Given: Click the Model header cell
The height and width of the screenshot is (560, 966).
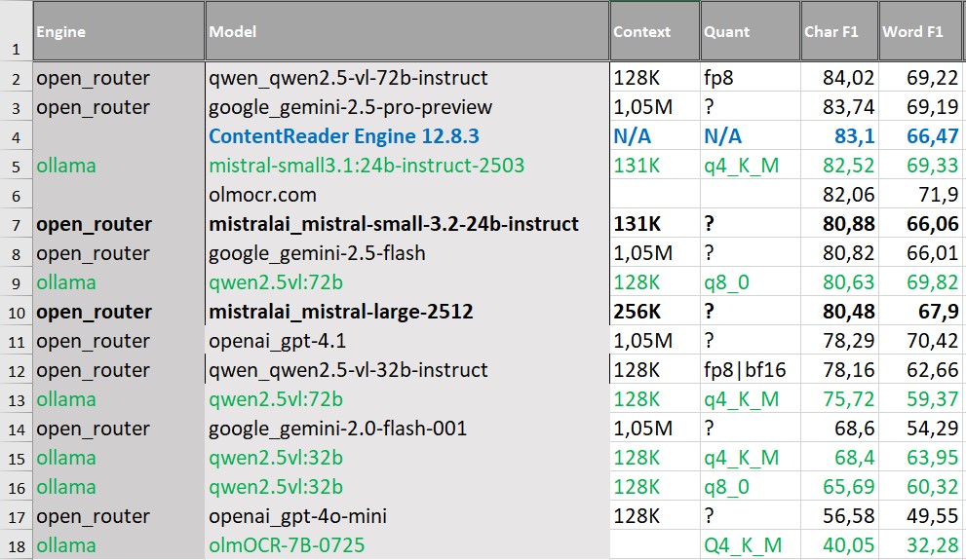Looking at the screenshot, I should point(406,32).
